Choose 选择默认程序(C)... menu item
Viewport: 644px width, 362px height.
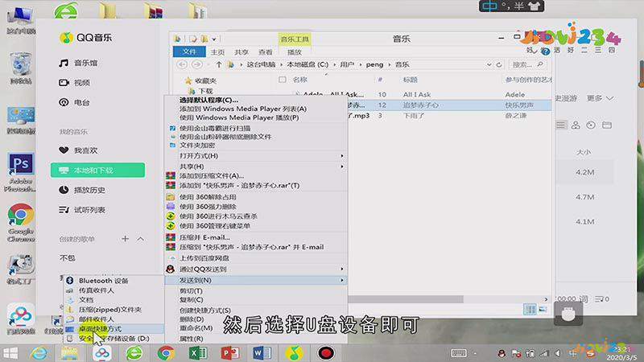point(208,100)
